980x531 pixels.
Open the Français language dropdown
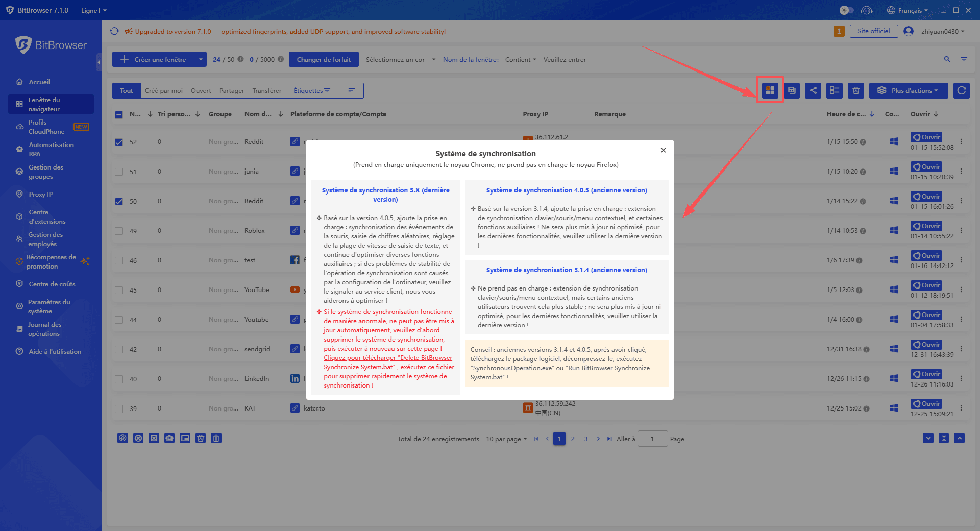click(x=908, y=10)
